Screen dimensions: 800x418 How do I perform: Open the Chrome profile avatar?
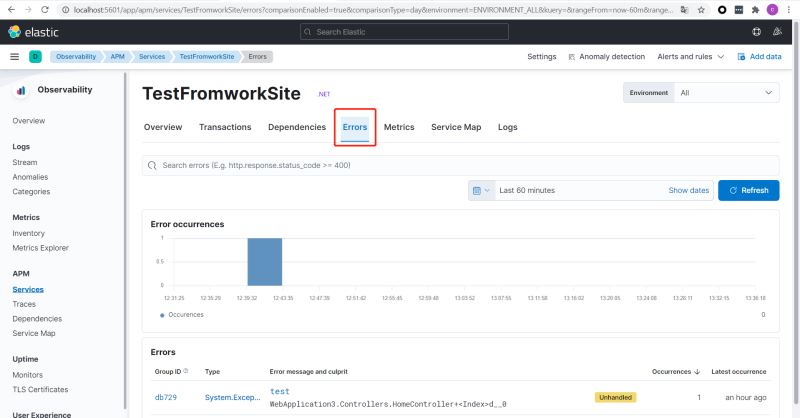[x=772, y=10]
